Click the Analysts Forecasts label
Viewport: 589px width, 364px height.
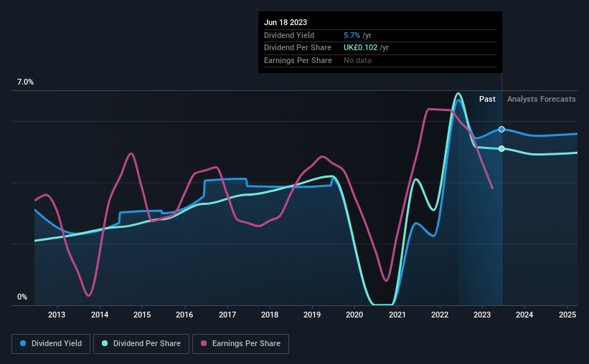tap(542, 99)
